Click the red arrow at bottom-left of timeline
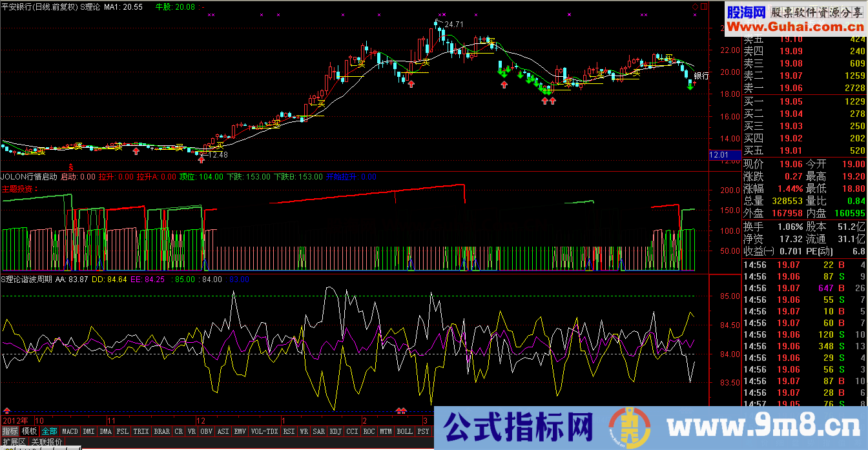The height and width of the screenshot is (450, 868). (7, 411)
